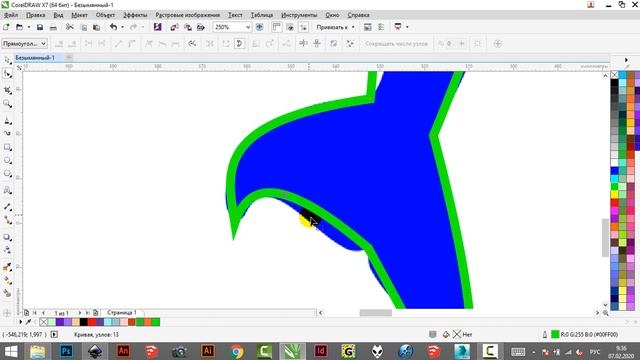The height and width of the screenshot is (360, 640).
Task: Click the Print icon
Action: coord(53,27)
